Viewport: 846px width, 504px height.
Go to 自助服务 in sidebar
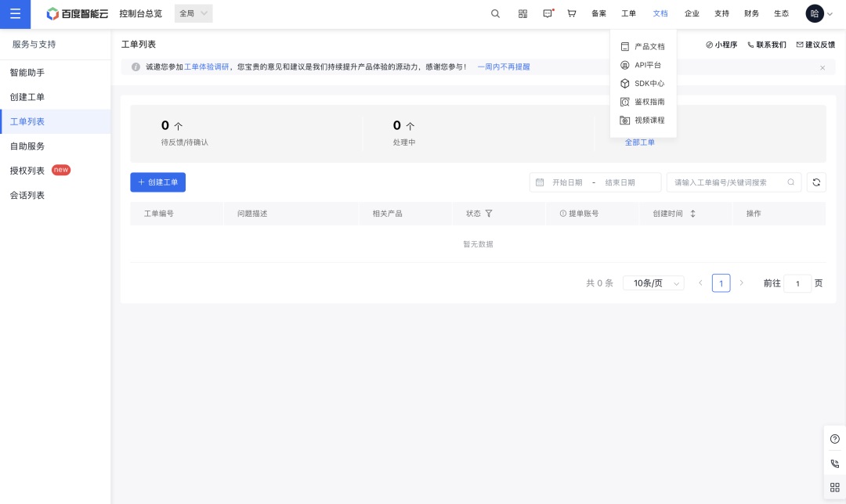pos(27,146)
